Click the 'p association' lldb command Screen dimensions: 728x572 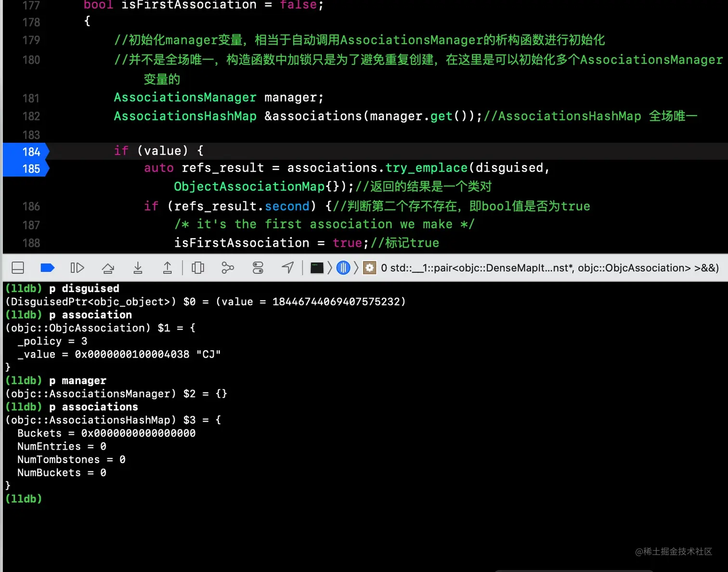click(91, 315)
